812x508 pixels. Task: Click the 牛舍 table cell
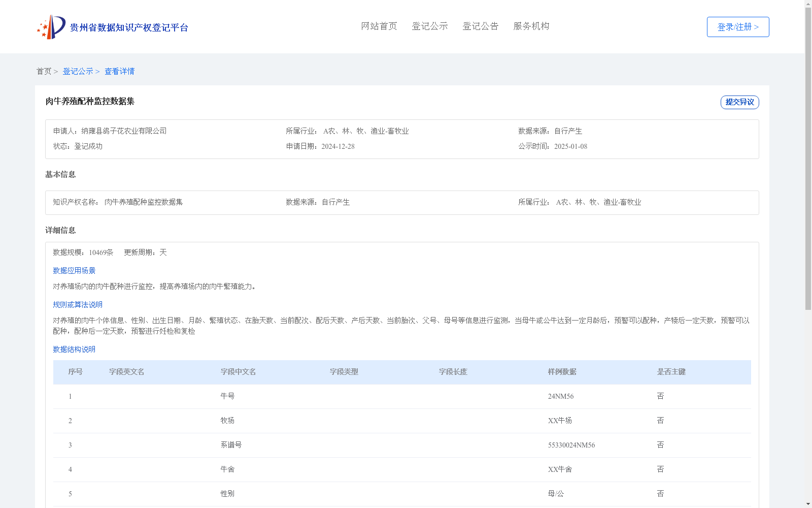click(x=227, y=469)
